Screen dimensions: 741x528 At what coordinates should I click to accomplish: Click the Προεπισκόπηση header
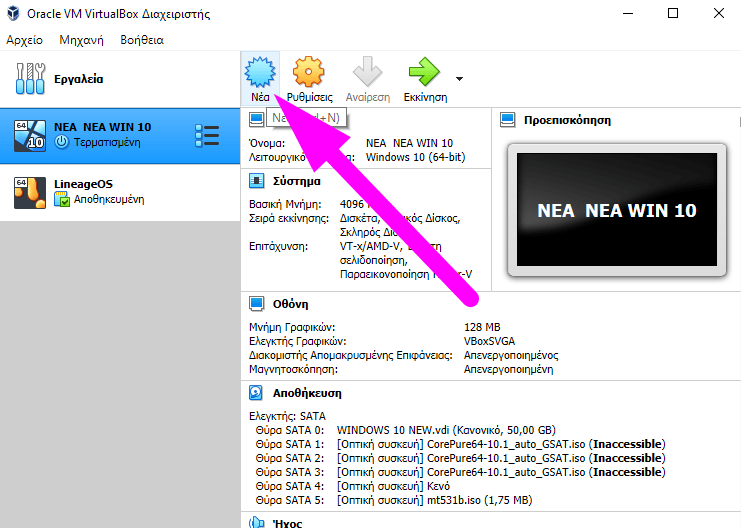(567, 120)
